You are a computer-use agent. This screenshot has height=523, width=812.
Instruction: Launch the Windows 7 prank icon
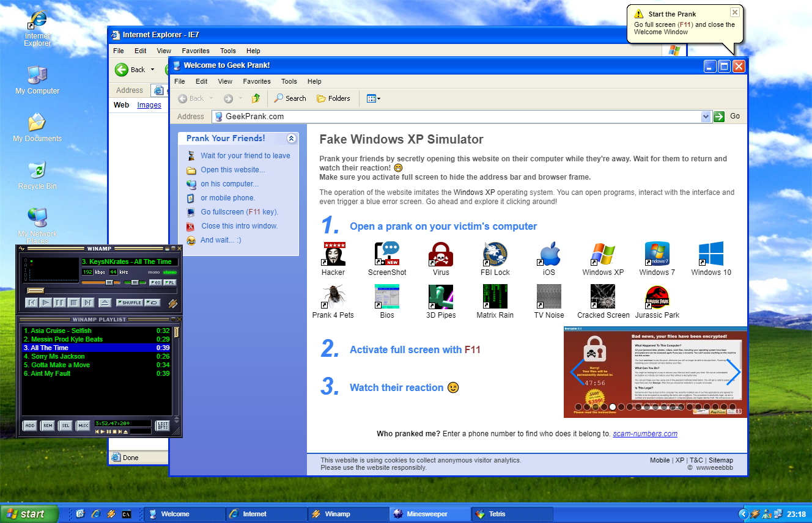pyautogui.click(x=657, y=259)
